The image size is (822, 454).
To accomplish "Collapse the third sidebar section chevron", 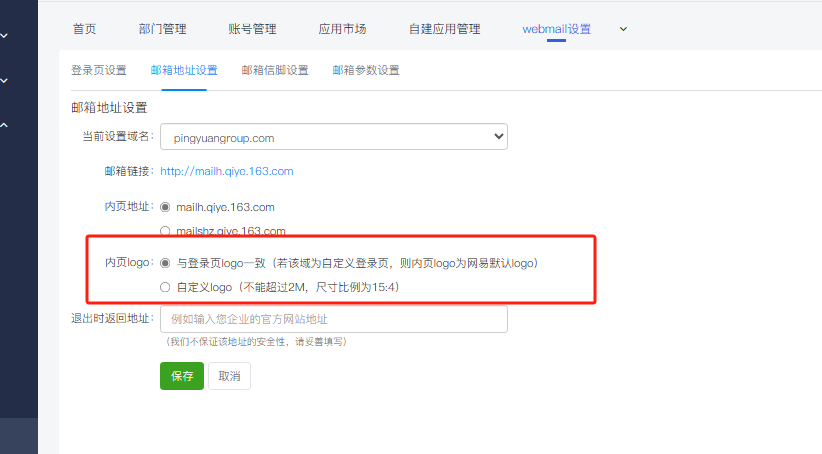I will pos(4,125).
